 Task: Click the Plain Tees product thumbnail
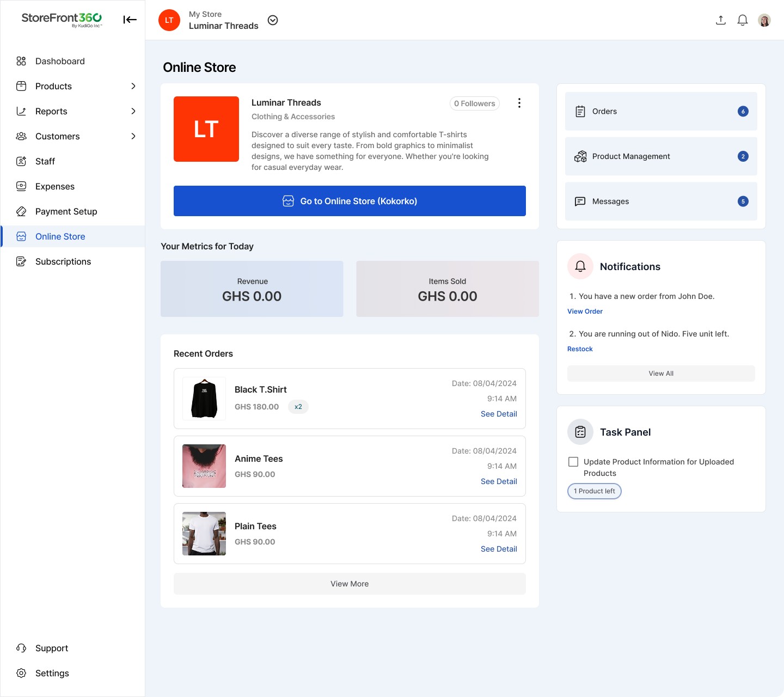click(x=204, y=534)
